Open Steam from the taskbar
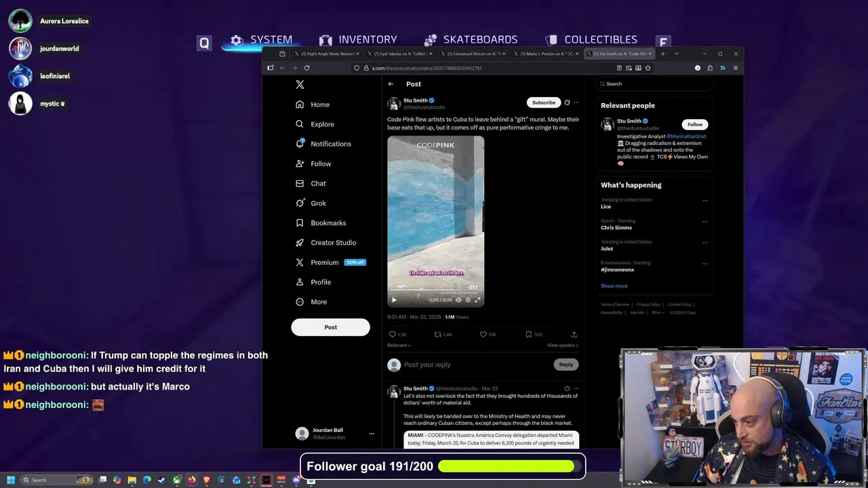The image size is (868, 488). click(162, 480)
